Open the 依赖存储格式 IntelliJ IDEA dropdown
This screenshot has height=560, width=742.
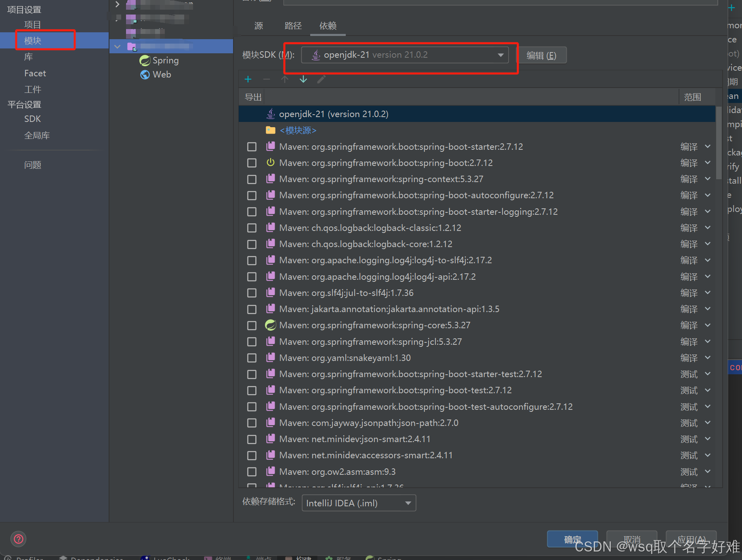click(x=408, y=503)
